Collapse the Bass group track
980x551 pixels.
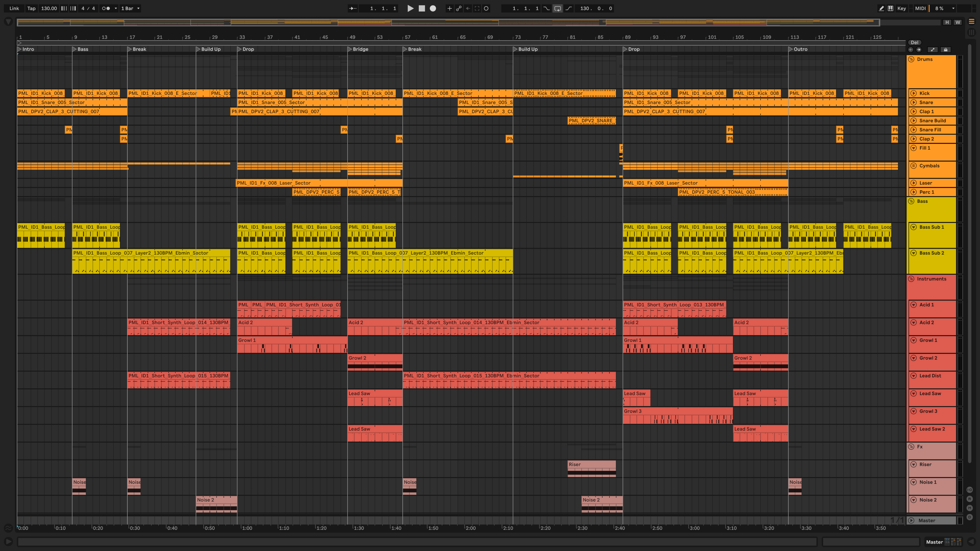(x=911, y=201)
